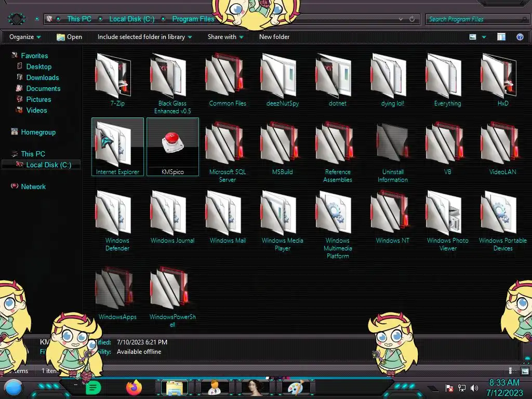This screenshot has height=399, width=532.
Task: Navigate to This PC breadcrumb
Action: (79, 19)
